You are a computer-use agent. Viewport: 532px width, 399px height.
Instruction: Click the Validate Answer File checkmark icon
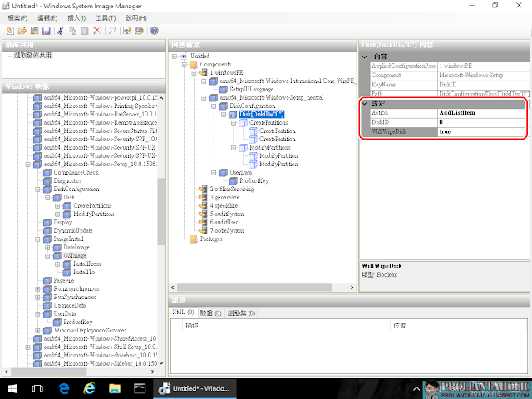[127, 31]
